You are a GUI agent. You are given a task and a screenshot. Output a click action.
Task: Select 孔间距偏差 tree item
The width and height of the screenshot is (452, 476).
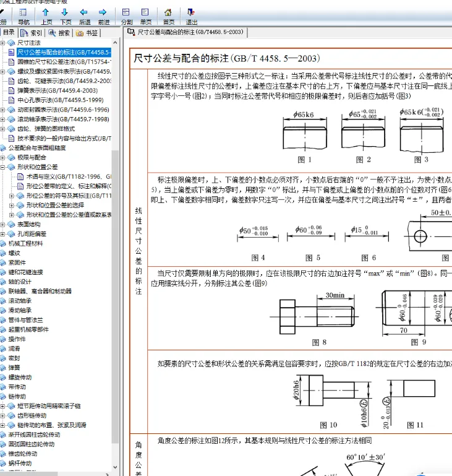pyautogui.click(x=32, y=234)
